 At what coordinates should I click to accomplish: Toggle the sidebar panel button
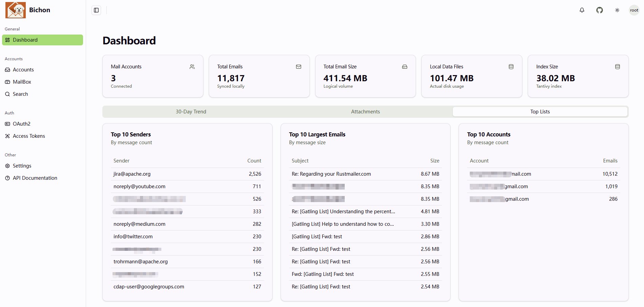pos(96,10)
